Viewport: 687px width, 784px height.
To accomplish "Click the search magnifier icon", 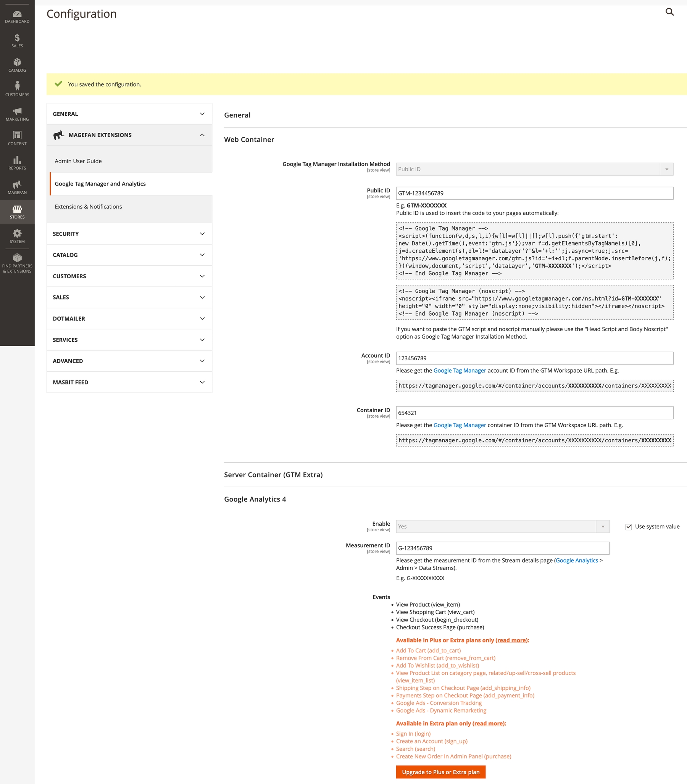I will pyautogui.click(x=669, y=12).
